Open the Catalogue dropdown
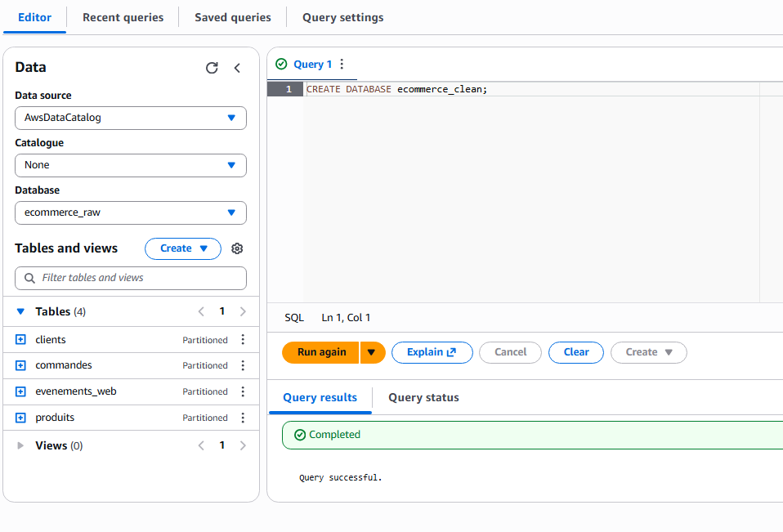Viewport: 783px width, 532px height. [x=131, y=165]
